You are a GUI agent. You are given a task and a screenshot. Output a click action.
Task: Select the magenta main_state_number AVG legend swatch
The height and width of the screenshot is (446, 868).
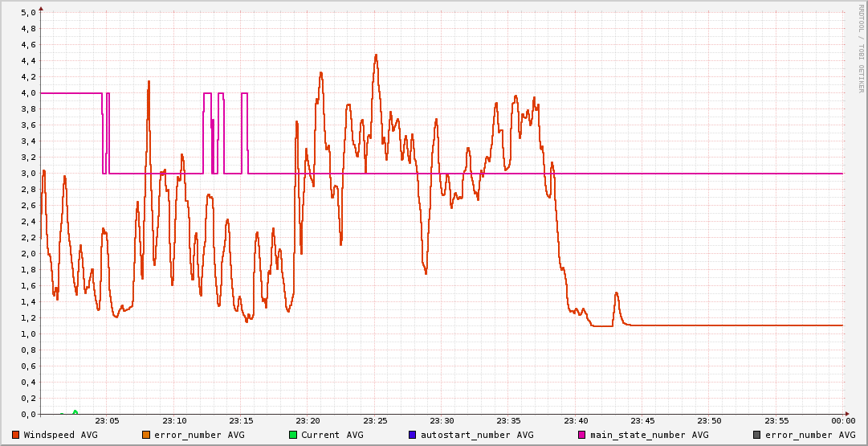pos(583,435)
